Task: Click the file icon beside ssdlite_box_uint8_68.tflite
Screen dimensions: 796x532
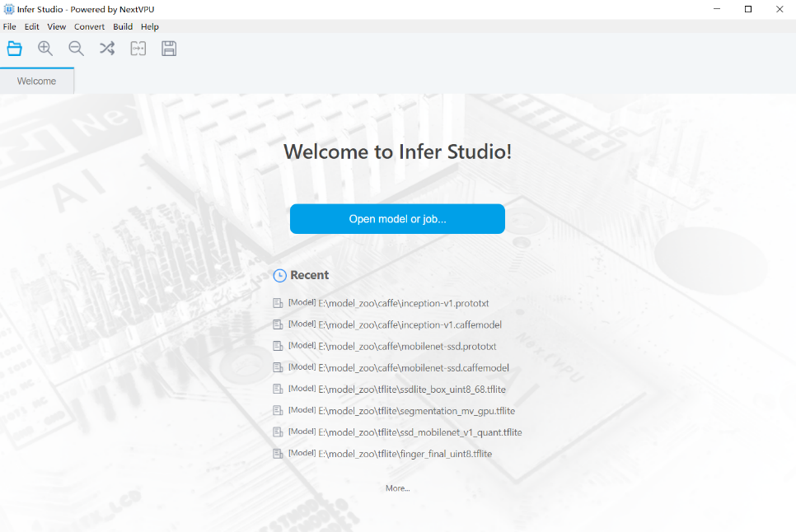Action: [278, 390]
